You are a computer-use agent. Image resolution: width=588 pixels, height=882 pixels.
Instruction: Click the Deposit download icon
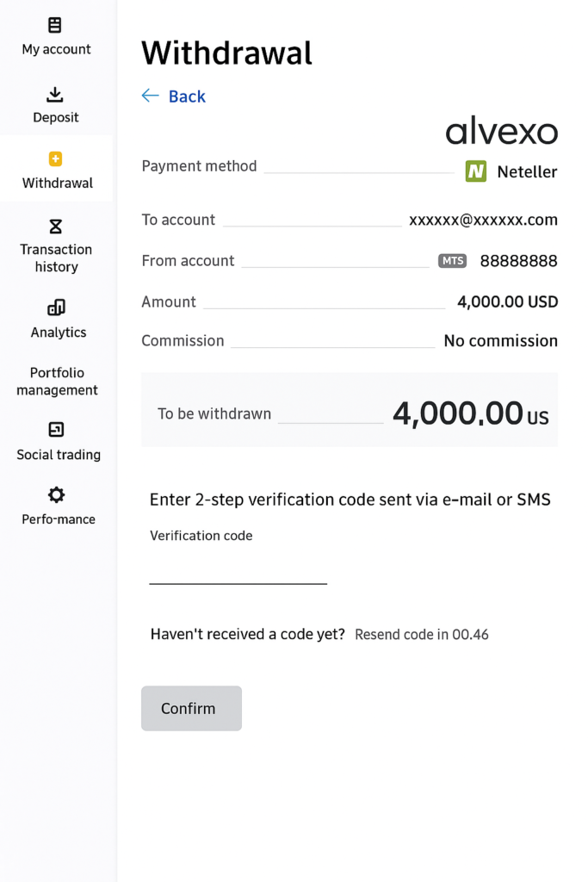[x=55, y=94]
